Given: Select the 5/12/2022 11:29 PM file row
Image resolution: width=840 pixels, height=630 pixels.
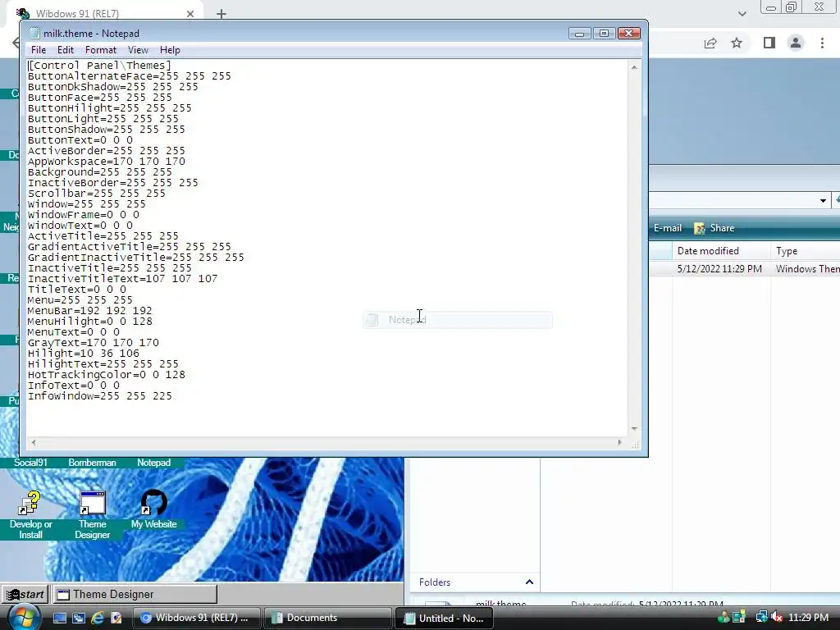Looking at the screenshot, I should coord(745,269).
